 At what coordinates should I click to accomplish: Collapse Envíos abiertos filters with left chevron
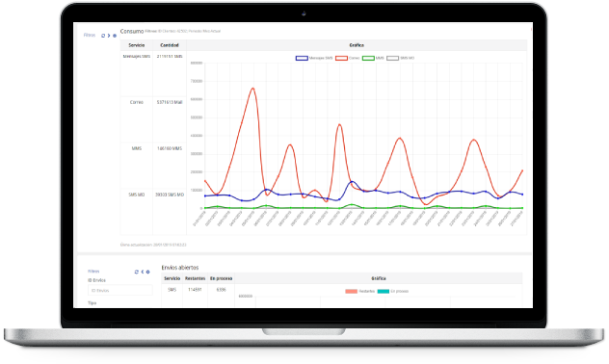pos(143,272)
